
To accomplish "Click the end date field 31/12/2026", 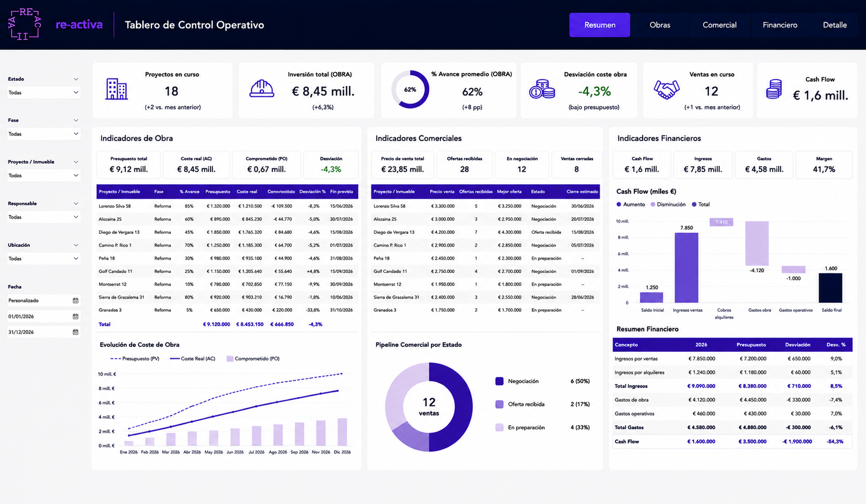I will pos(44,332).
